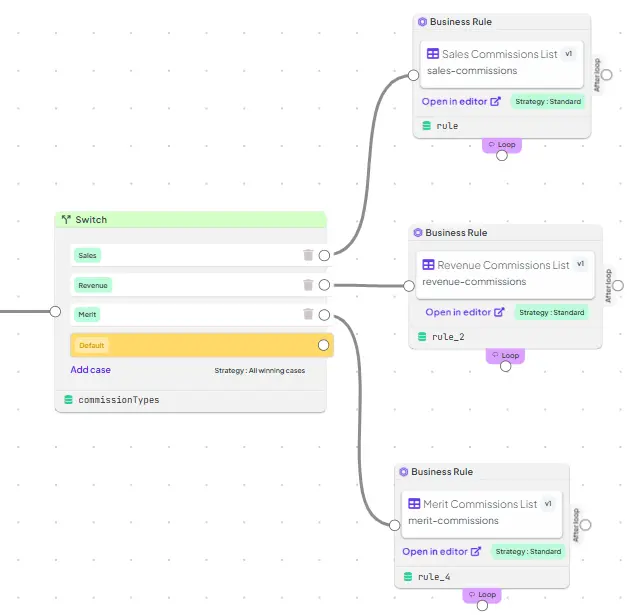Delete the Merit case with trash icon

[x=308, y=314]
